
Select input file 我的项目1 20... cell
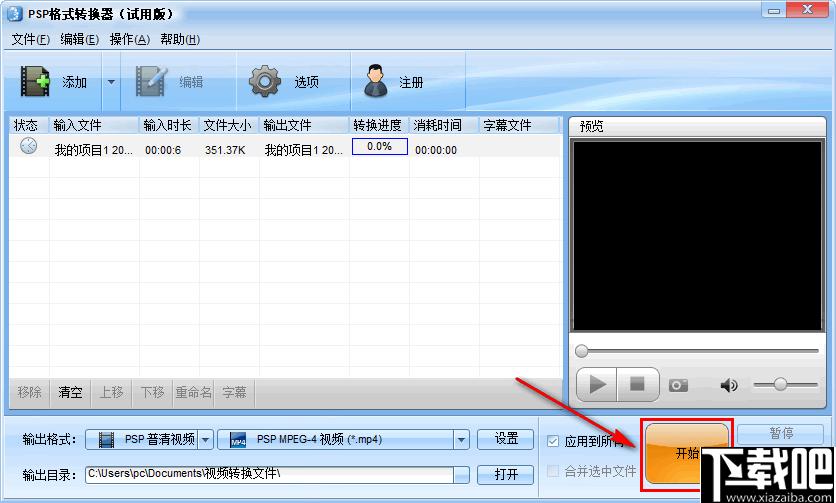[94, 150]
